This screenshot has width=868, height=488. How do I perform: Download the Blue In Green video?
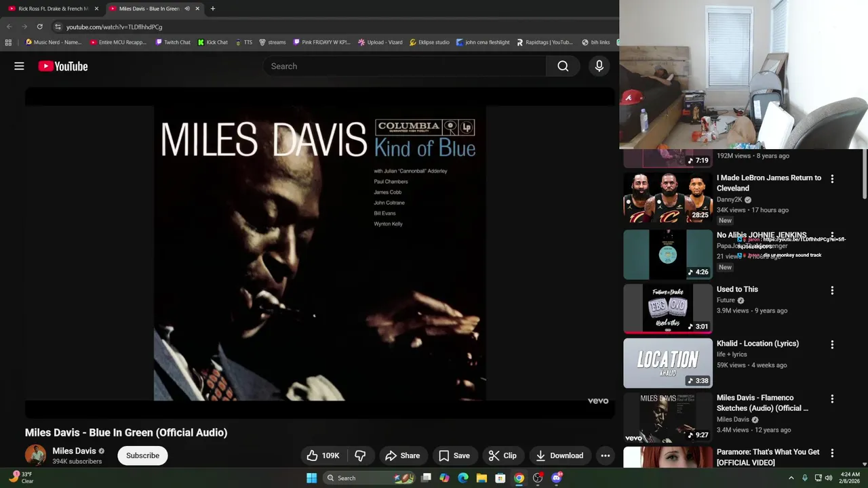click(x=559, y=455)
